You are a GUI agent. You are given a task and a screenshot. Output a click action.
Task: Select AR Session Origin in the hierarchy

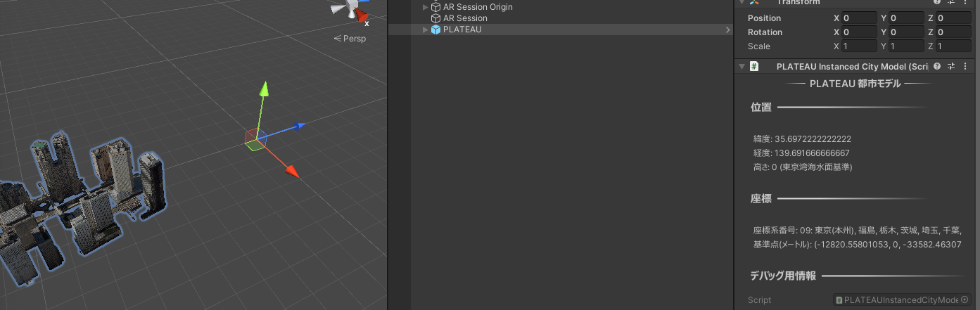tap(478, 7)
